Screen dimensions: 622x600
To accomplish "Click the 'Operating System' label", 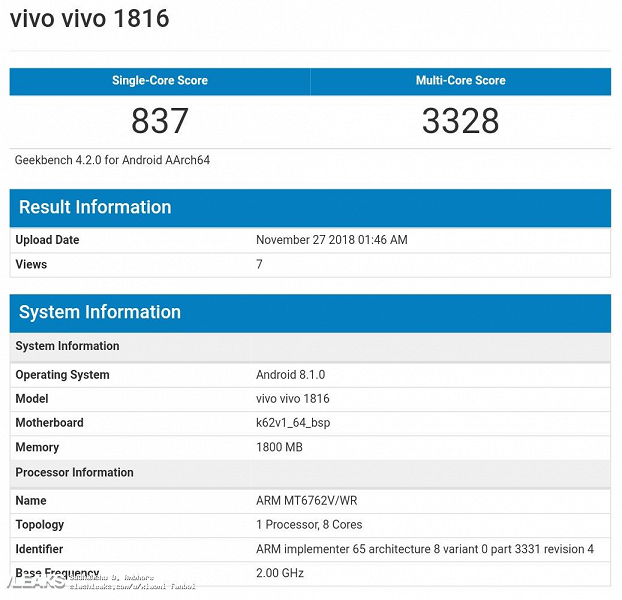I will click(62, 375).
